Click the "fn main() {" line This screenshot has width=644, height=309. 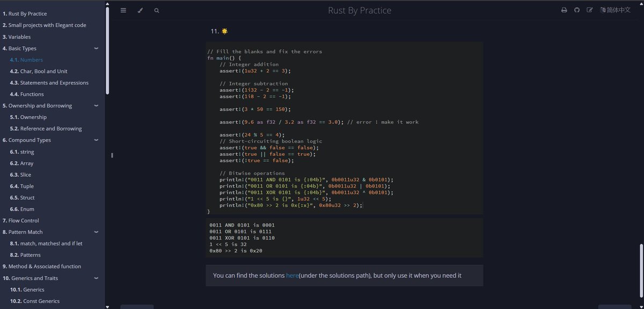click(224, 58)
